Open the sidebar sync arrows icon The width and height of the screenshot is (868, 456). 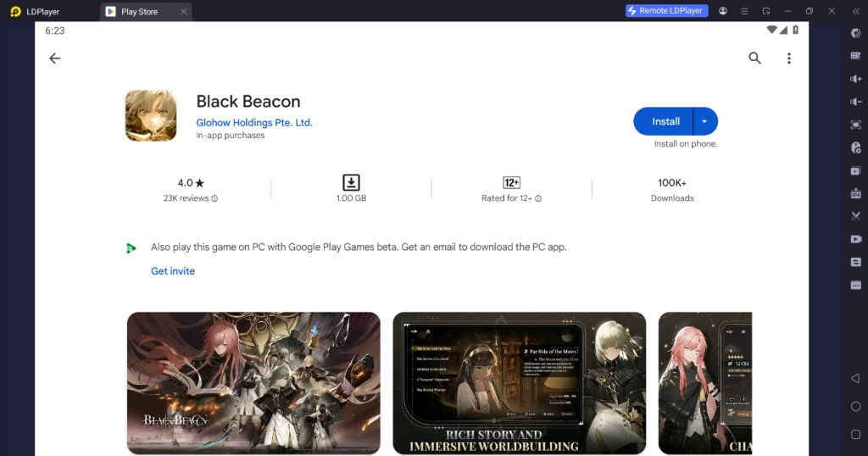coord(856,262)
